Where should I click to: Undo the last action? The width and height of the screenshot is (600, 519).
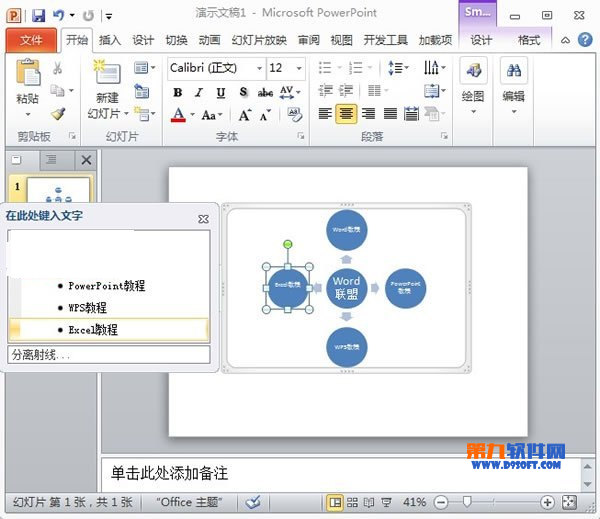(58, 15)
